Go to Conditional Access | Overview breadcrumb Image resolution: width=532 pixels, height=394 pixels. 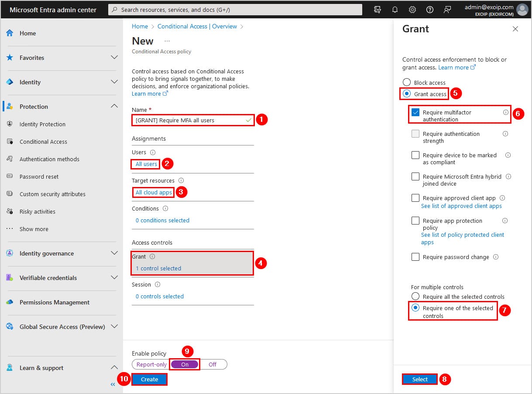(x=197, y=26)
